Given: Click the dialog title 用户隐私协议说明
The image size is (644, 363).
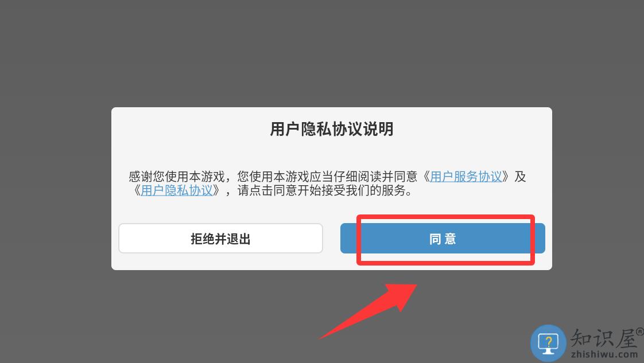Looking at the screenshot, I should 332,129.
